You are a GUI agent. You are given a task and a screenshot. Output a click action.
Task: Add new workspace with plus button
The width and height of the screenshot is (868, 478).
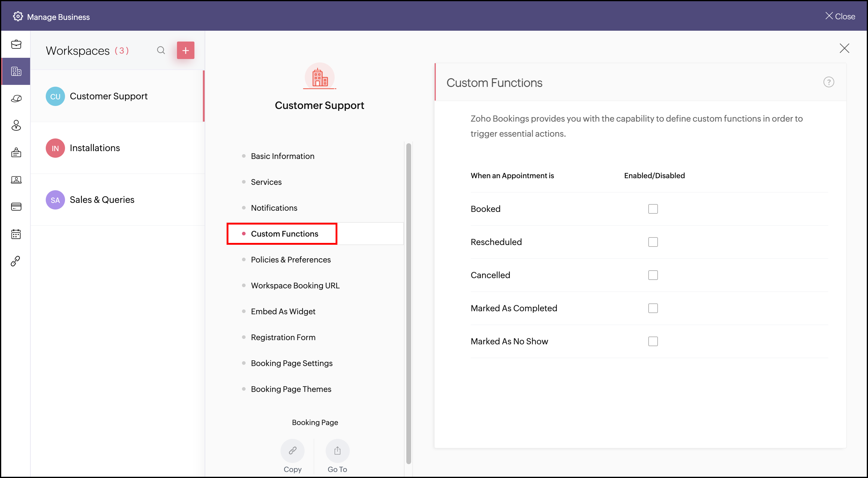(185, 51)
